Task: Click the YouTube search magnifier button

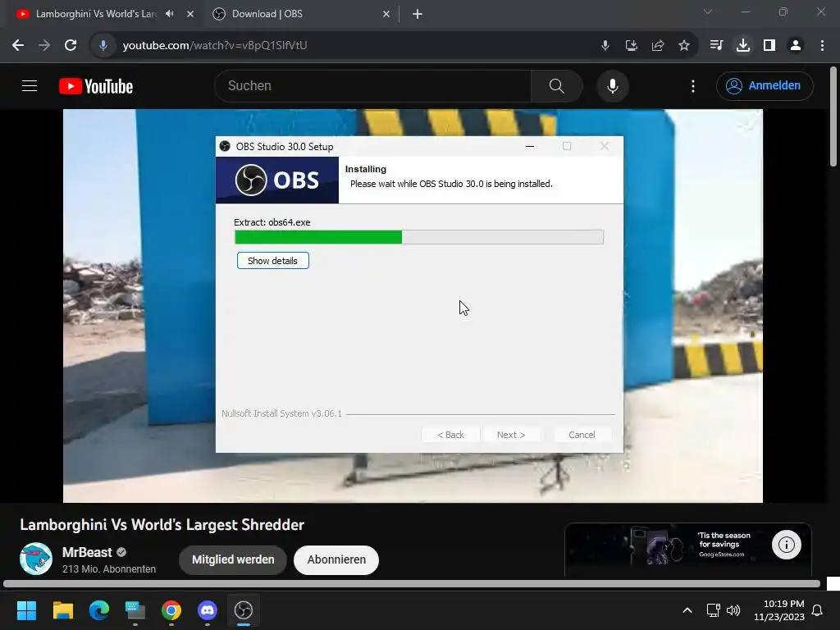Action: click(x=557, y=85)
